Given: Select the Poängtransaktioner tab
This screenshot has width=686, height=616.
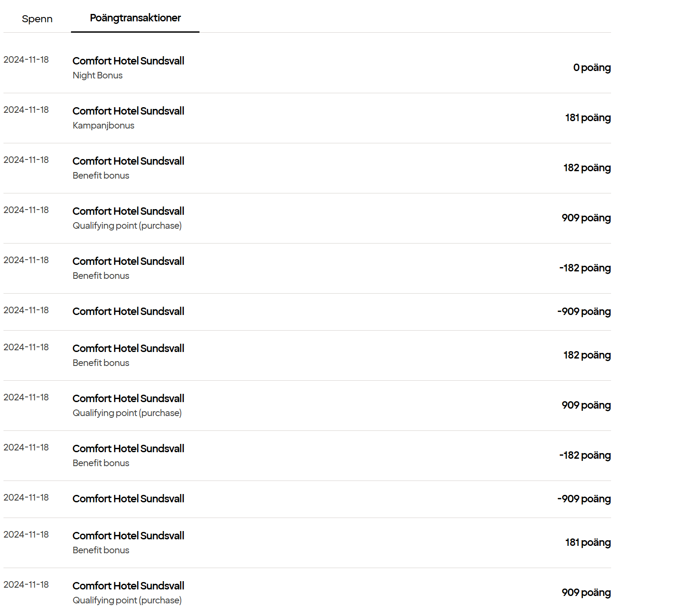Looking at the screenshot, I should [x=135, y=18].
